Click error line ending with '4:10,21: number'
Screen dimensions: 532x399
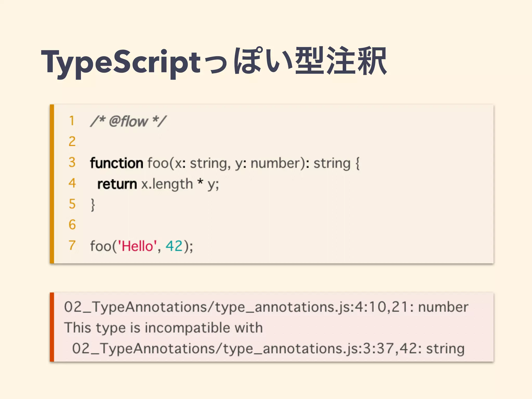coord(266,307)
